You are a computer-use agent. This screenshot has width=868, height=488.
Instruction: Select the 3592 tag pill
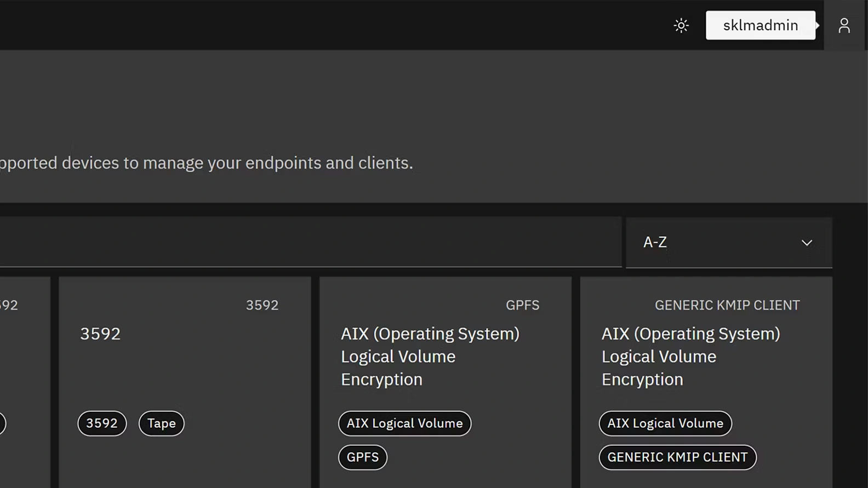102,423
